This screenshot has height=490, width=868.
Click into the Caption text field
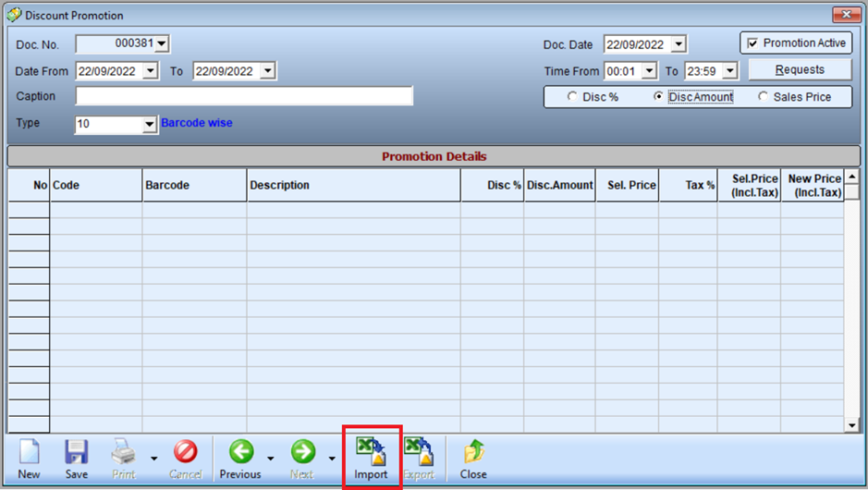coord(244,96)
